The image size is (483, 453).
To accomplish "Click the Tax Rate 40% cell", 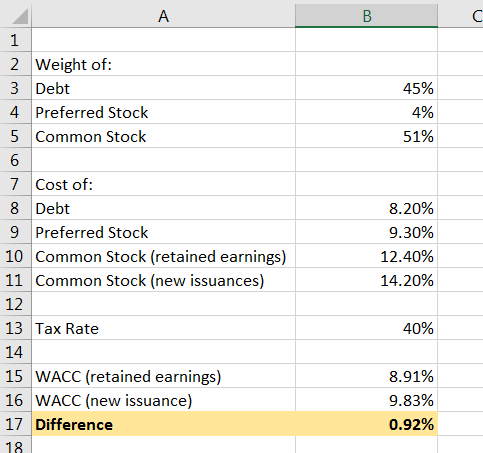I will tap(366, 328).
